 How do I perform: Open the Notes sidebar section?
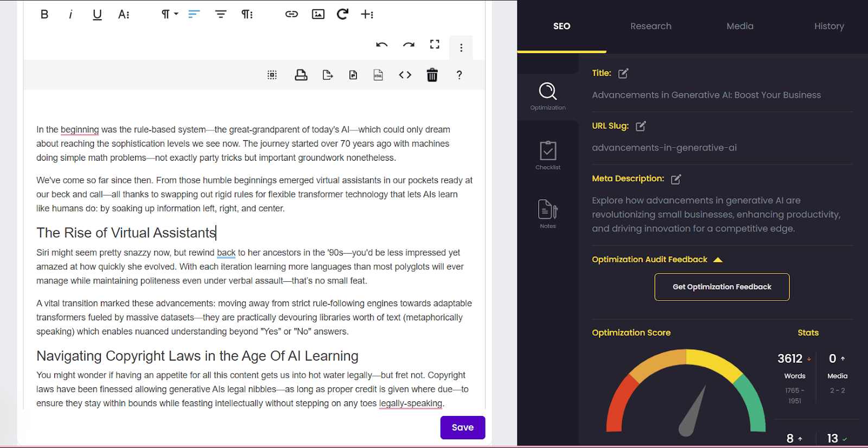[x=548, y=214]
